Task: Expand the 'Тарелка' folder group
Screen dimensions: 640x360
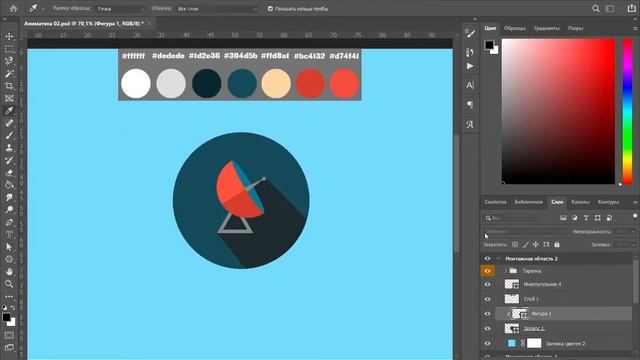Action: tap(506, 271)
